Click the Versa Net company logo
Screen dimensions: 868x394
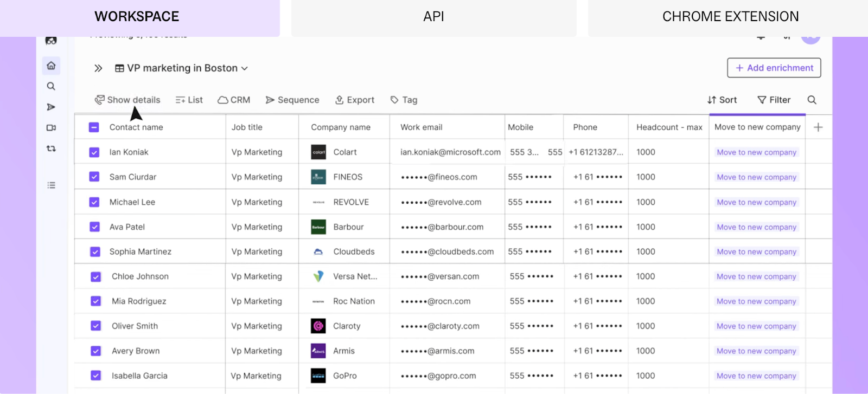coord(318,276)
